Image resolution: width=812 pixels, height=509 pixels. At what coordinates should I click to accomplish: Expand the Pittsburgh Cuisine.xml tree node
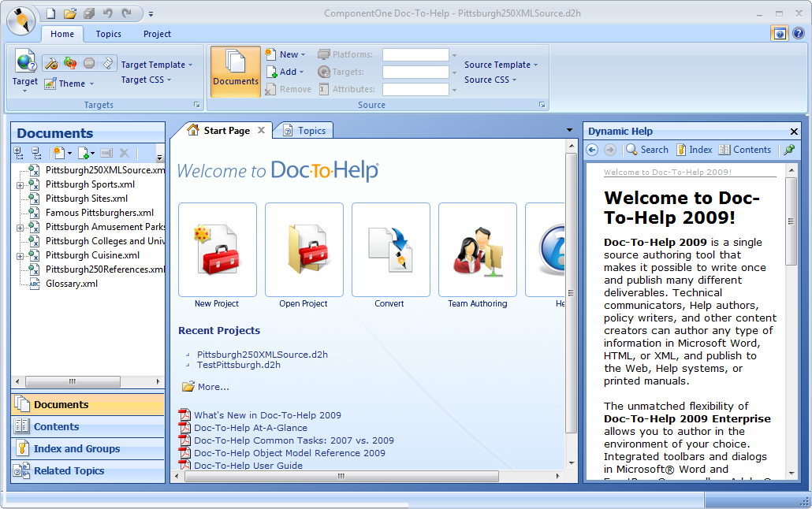coord(20,256)
